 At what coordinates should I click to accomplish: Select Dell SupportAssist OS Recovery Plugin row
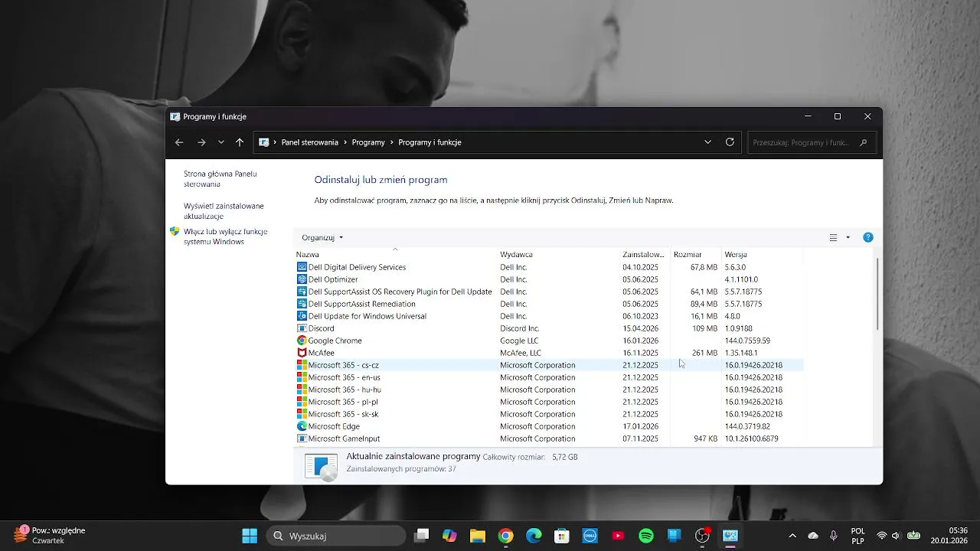[x=549, y=292]
